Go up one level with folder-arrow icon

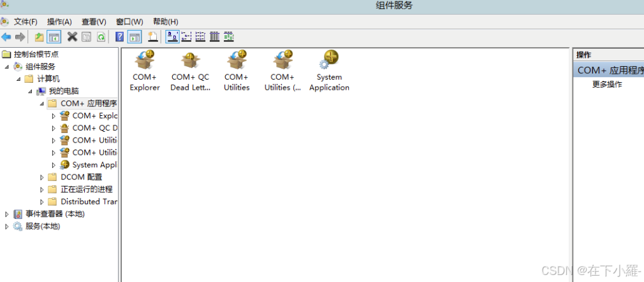click(x=39, y=38)
